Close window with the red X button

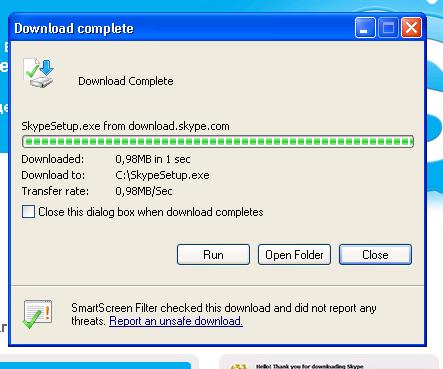tap(411, 28)
